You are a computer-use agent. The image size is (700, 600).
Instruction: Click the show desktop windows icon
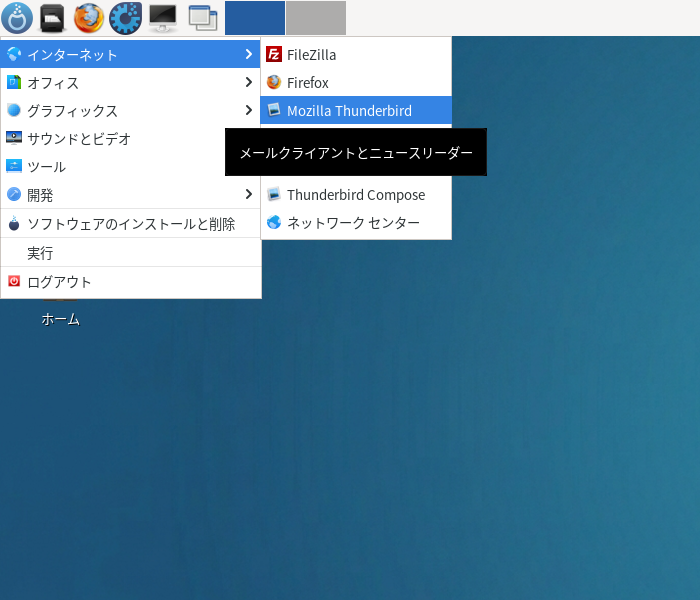[x=203, y=18]
